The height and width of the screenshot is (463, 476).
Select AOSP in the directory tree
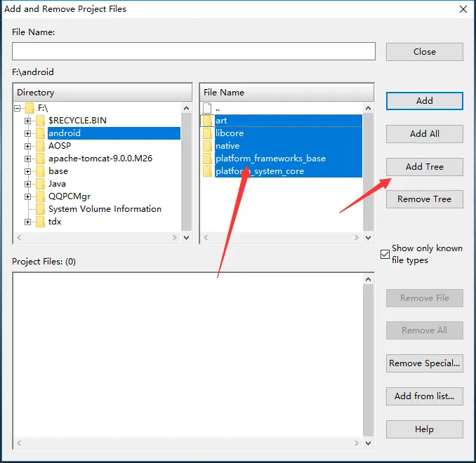pyautogui.click(x=60, y=146)
